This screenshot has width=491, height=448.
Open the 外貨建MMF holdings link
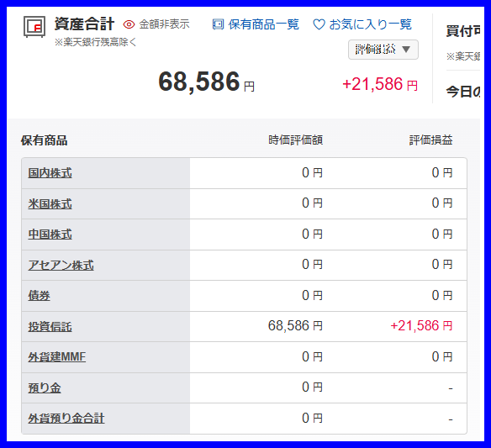57,356
